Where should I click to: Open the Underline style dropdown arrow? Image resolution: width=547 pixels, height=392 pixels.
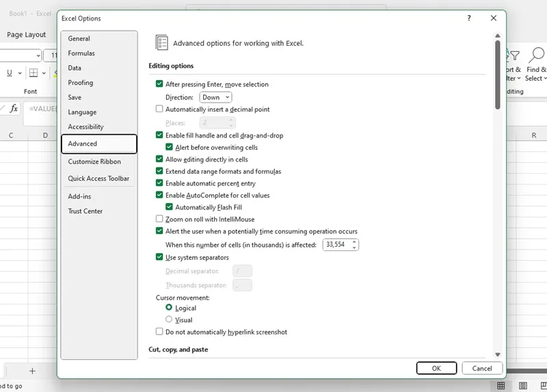(x=20, y=73)
